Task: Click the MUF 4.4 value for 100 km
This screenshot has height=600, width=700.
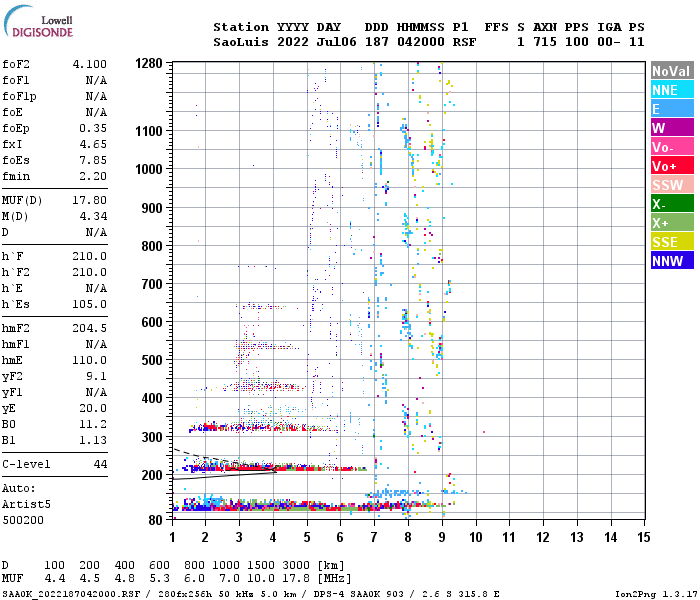Action: (55, 579)
